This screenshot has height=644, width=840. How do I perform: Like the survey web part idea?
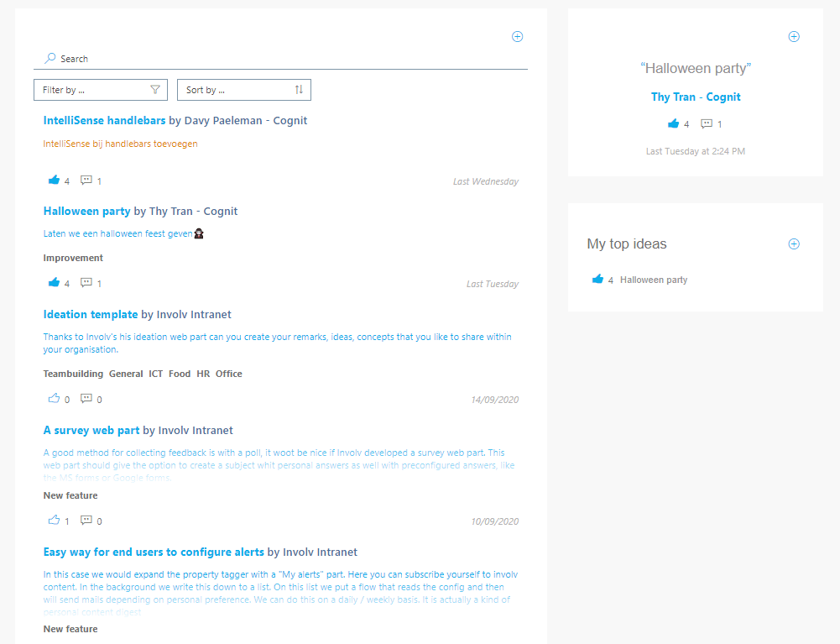(55, 521)
